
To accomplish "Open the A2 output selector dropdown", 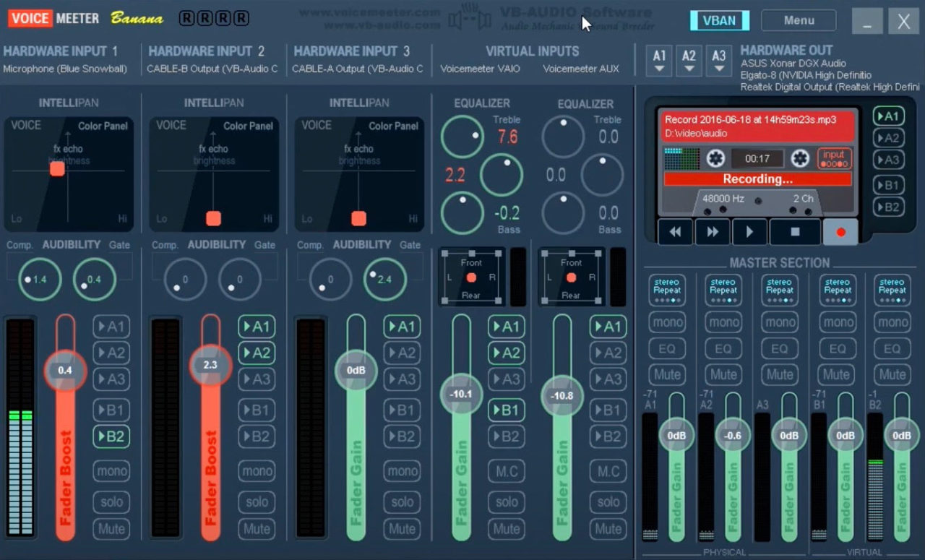I will pos(689,61).
